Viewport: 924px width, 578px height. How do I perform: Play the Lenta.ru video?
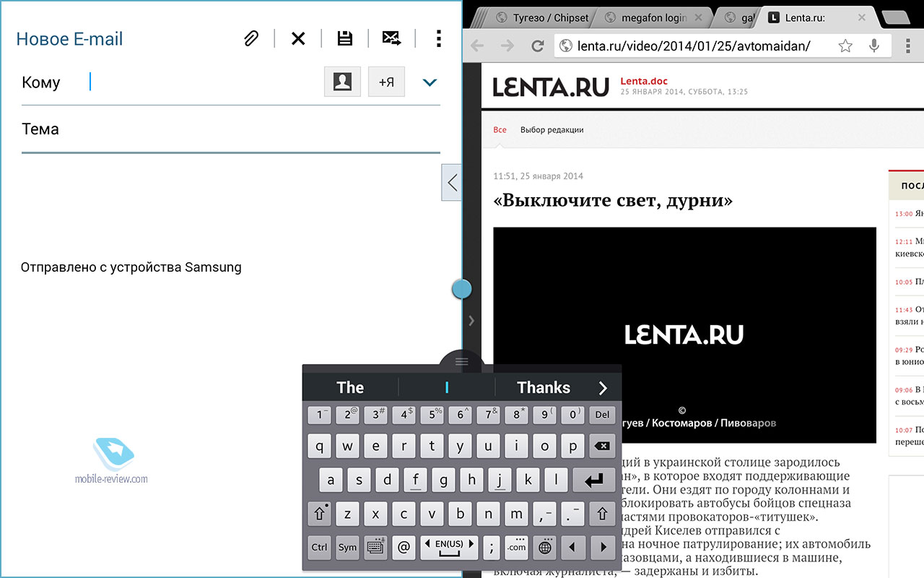684,335
